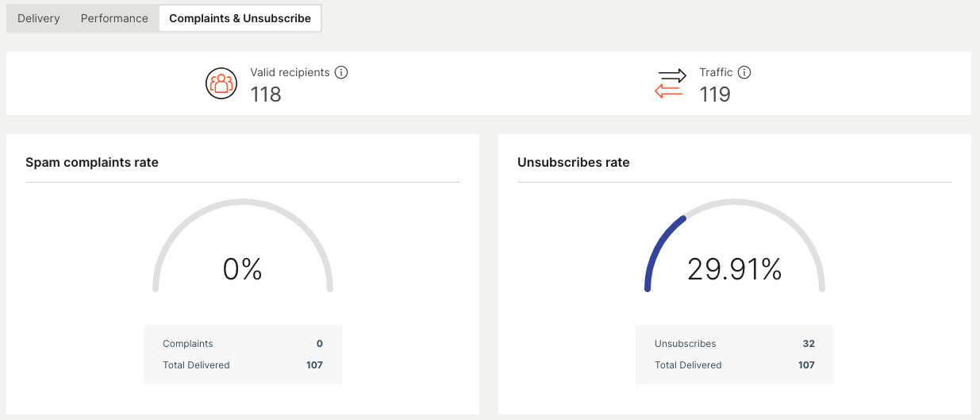Click Total Delivered in Unsubscribes rate card
The width and height of the screenshot is (980, 420).
pyautogui.click(x=688, y=365)
